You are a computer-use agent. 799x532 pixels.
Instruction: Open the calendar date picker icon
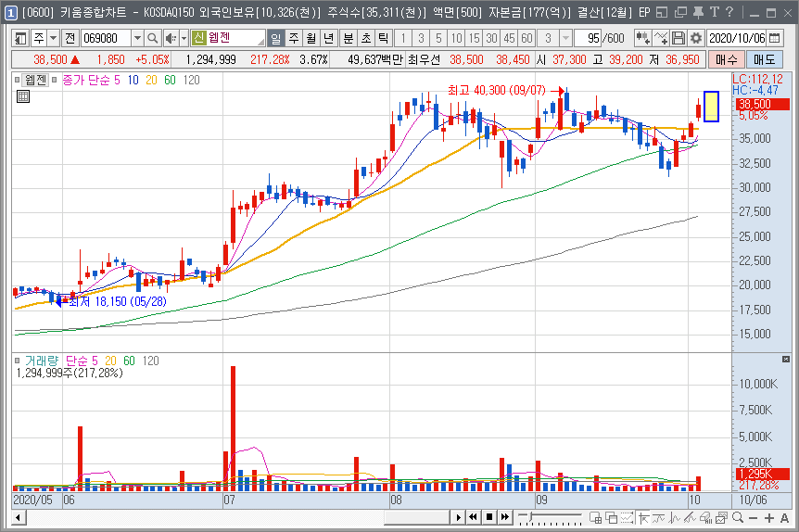(x=775, y=38)
